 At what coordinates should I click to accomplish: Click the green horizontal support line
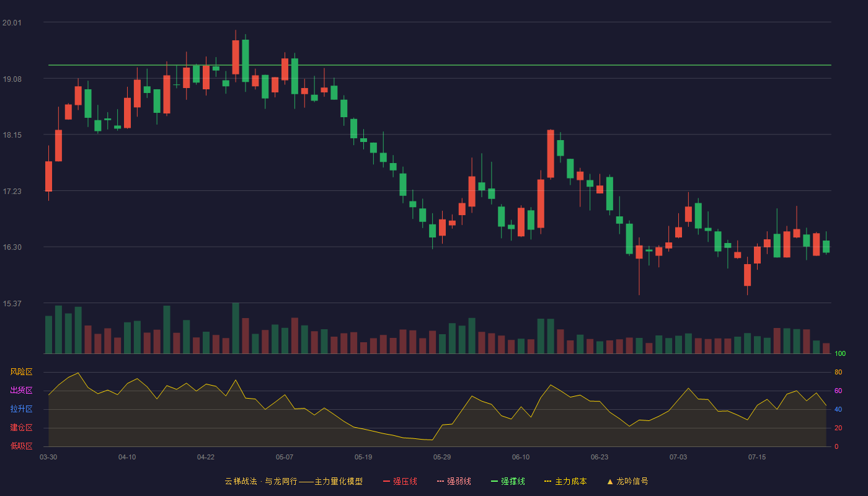pos(440,64)
